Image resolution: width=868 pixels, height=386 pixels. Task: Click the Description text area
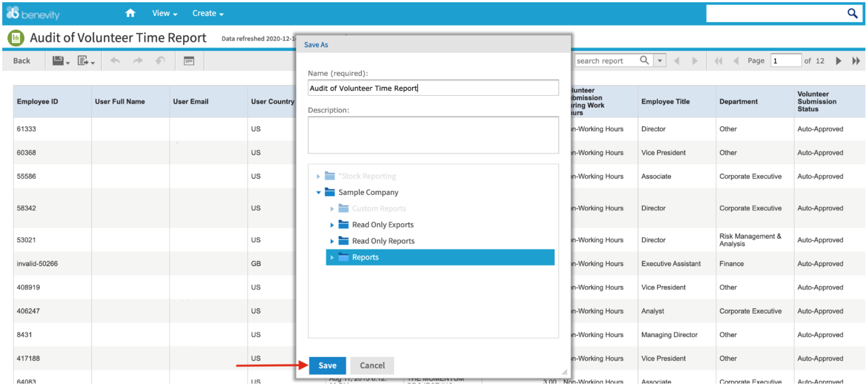pos(433,135)
